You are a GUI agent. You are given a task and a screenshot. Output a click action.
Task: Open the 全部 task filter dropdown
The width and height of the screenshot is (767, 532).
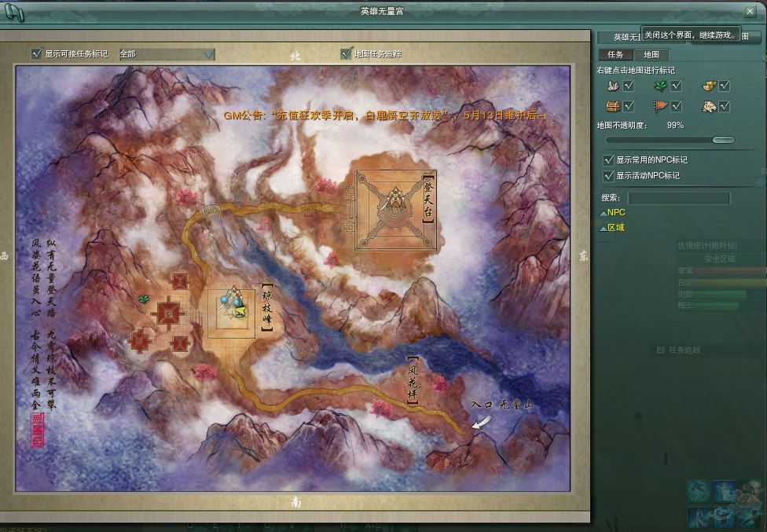209,54
